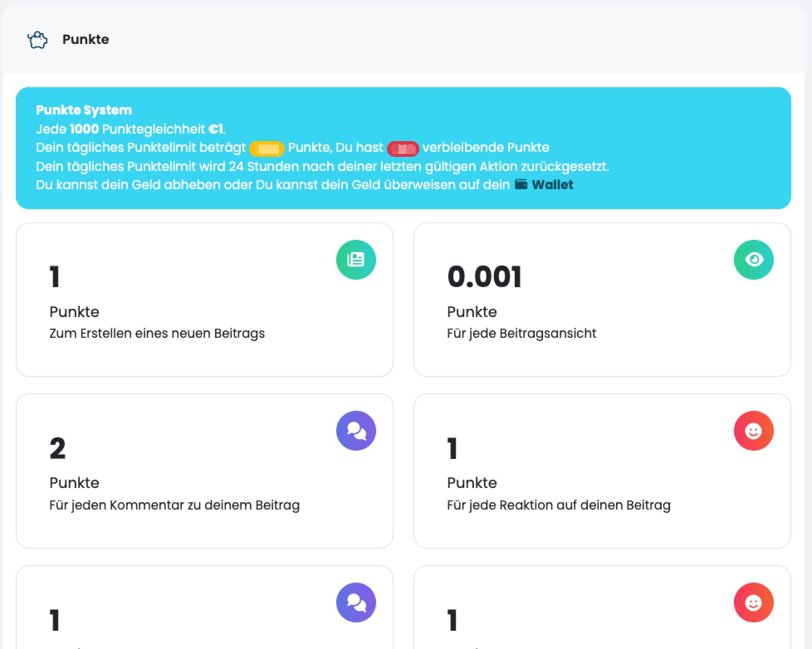Click the small wallet icon beside Wallet
This screenshot has width=812, height=649.
point(521,184)
